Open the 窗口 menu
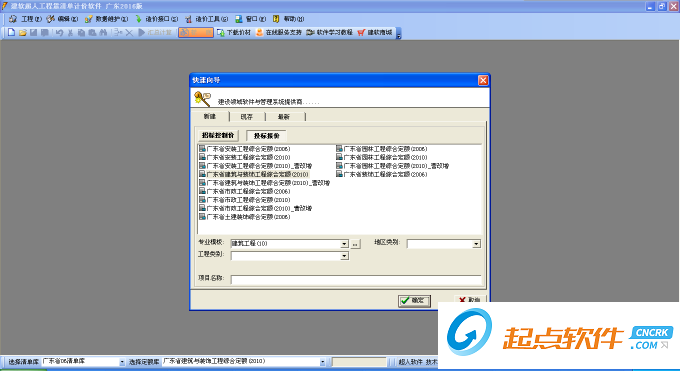This screenshot has height=371, width=680. pyautogui.click(x=251, y=19)
